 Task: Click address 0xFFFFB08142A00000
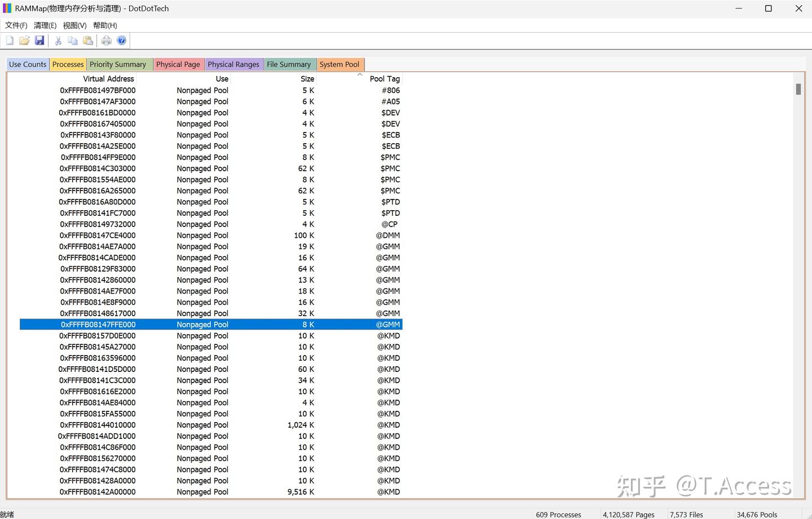[98, 492]
